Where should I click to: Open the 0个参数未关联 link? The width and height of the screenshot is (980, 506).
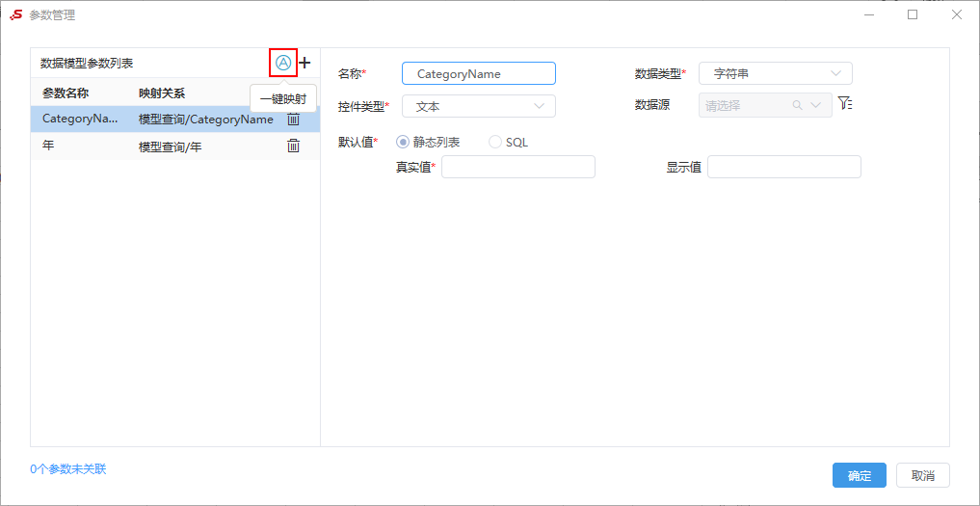click(x=68, y=469)
